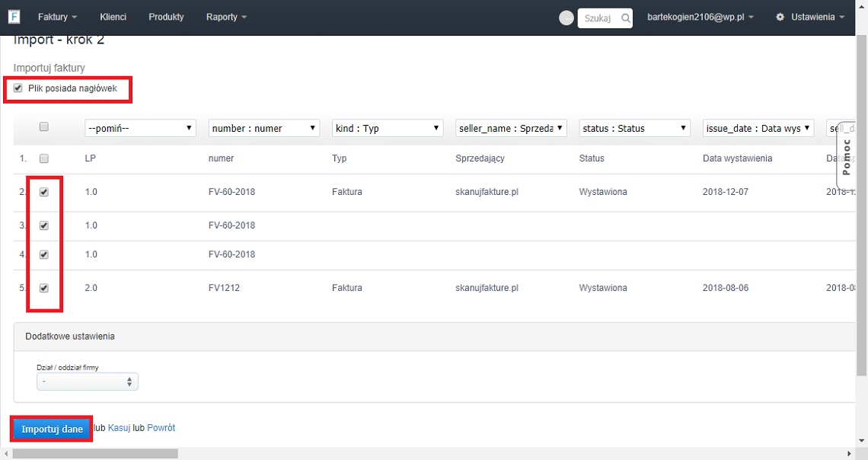The width and height of the screenshot is (868, 460).
Task: Go to Klienci section
Action: (113, 17)
